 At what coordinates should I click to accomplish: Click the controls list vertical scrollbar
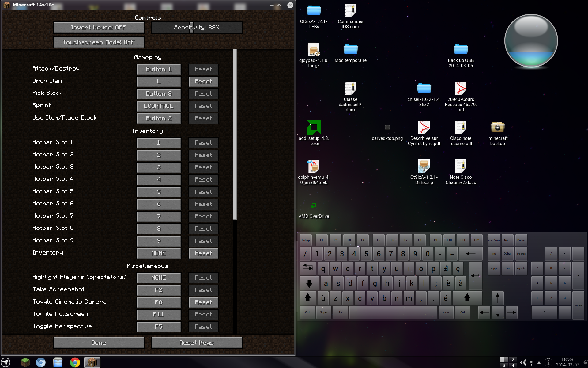[x=235, y=134]
